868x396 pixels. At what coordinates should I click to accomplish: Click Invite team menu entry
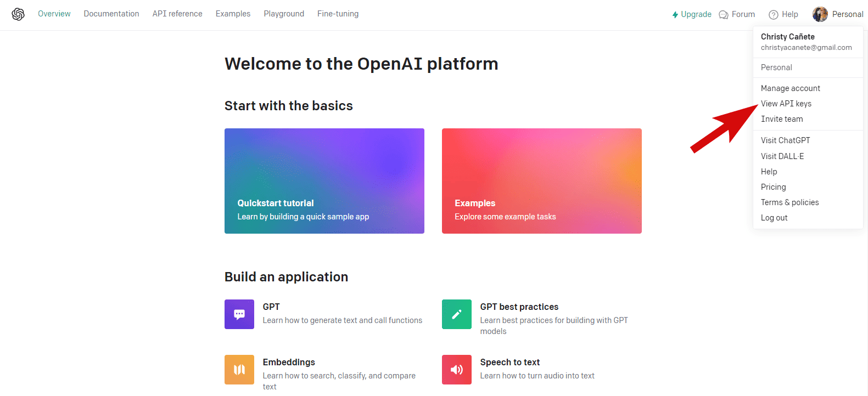tap(782, 119)
